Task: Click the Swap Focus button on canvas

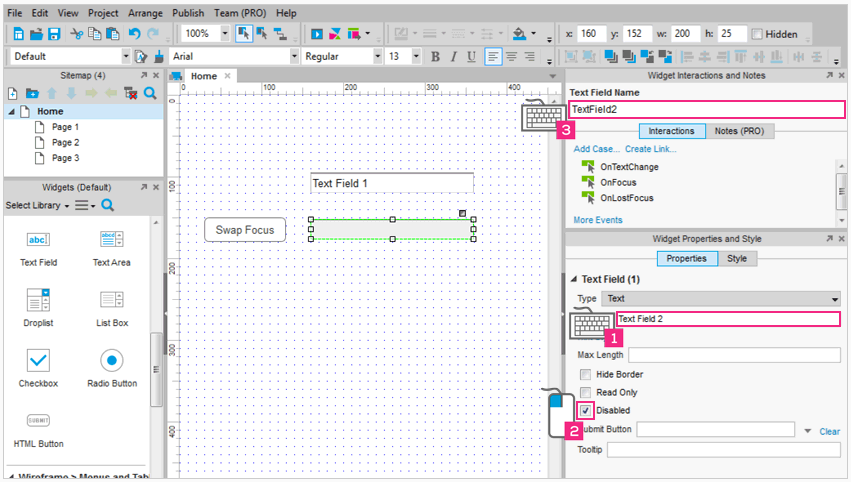Action: pos(245,230)
